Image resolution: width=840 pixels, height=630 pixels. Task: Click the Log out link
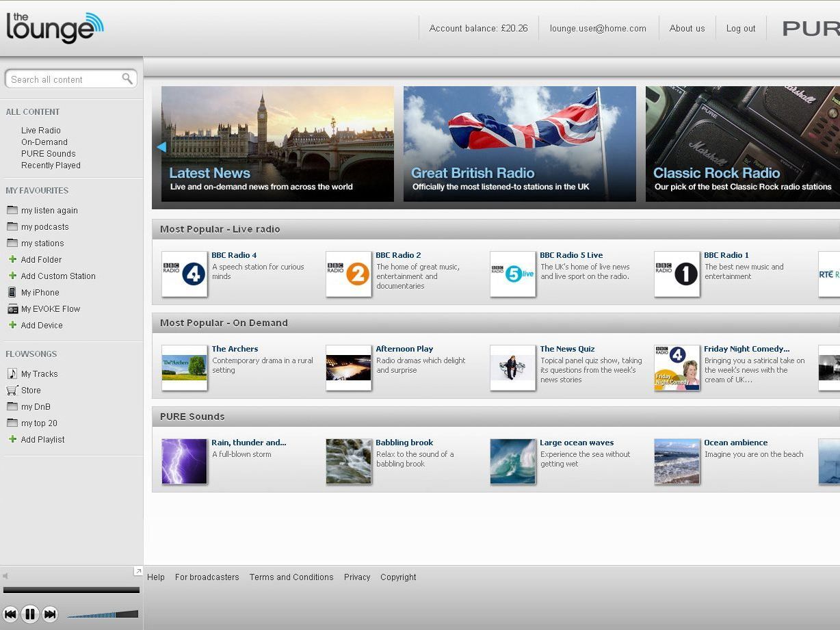pos(741,28)
